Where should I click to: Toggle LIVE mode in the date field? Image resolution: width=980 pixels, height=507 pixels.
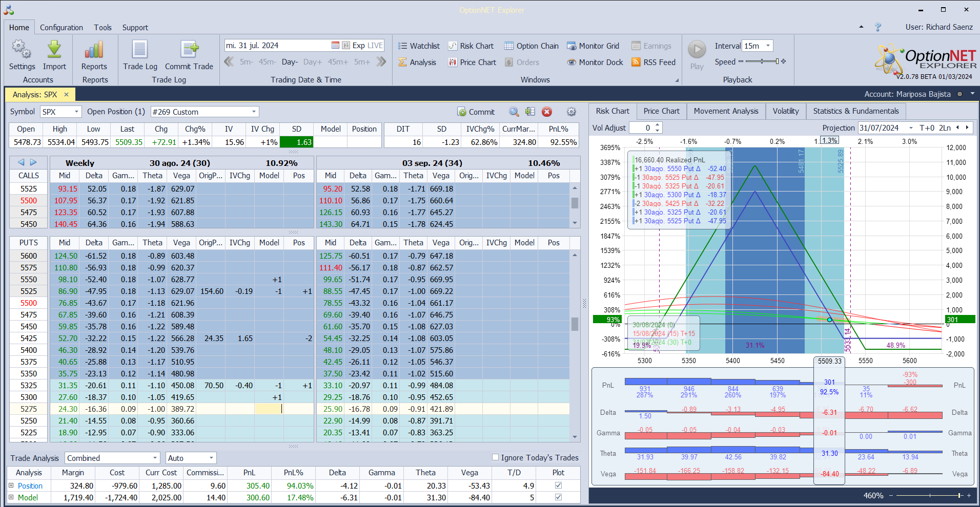click(375, 46)
